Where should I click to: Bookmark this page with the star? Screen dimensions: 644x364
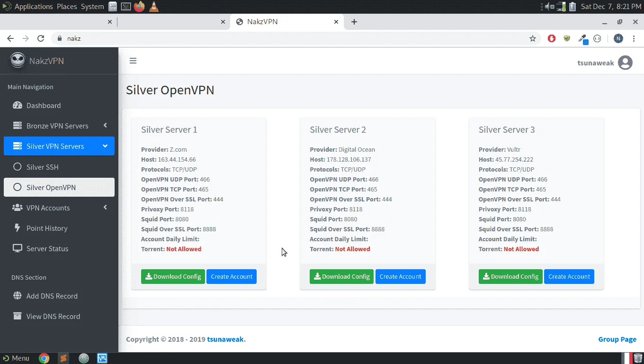click(533, 38)
